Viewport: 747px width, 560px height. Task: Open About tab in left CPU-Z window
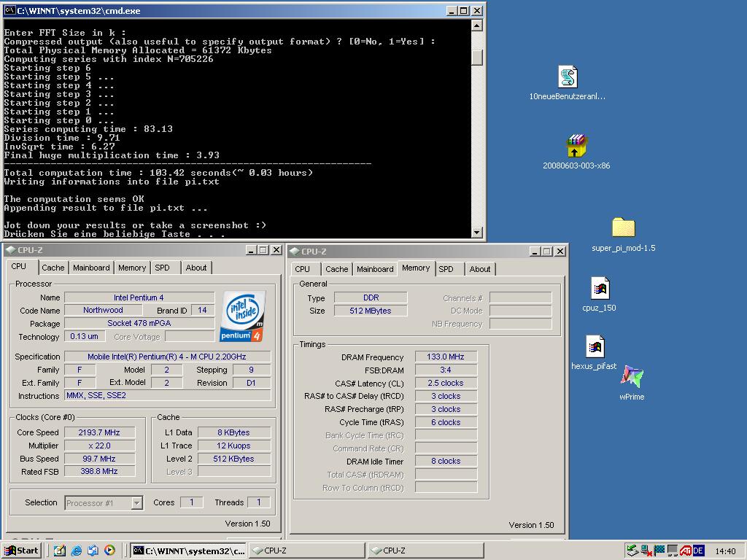196,268
